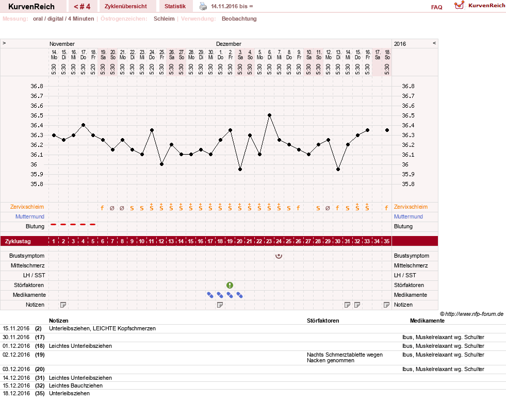This screenshot has width=506, height=420.
Task: Click the medication pill on cycle day 18
Action: click(220, 295)
